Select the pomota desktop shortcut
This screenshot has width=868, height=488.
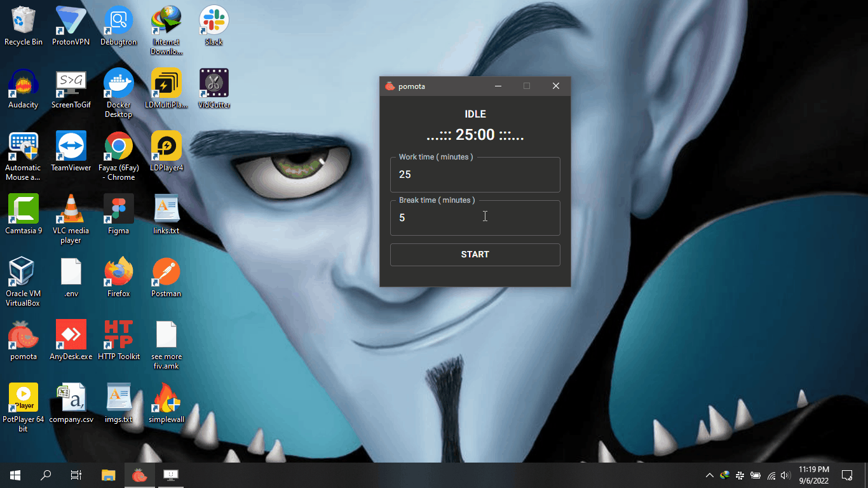(24, 341)
